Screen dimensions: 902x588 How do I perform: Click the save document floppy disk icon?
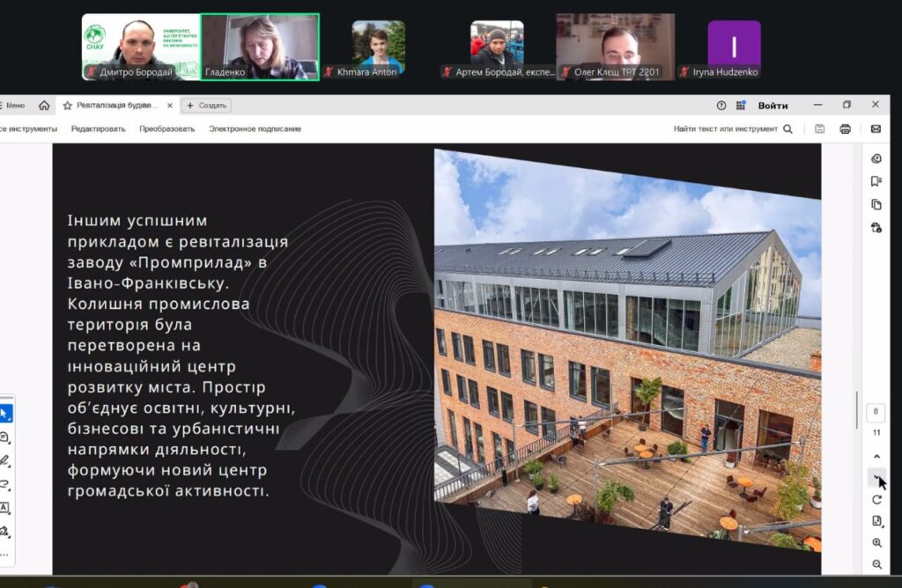[819, 129]
